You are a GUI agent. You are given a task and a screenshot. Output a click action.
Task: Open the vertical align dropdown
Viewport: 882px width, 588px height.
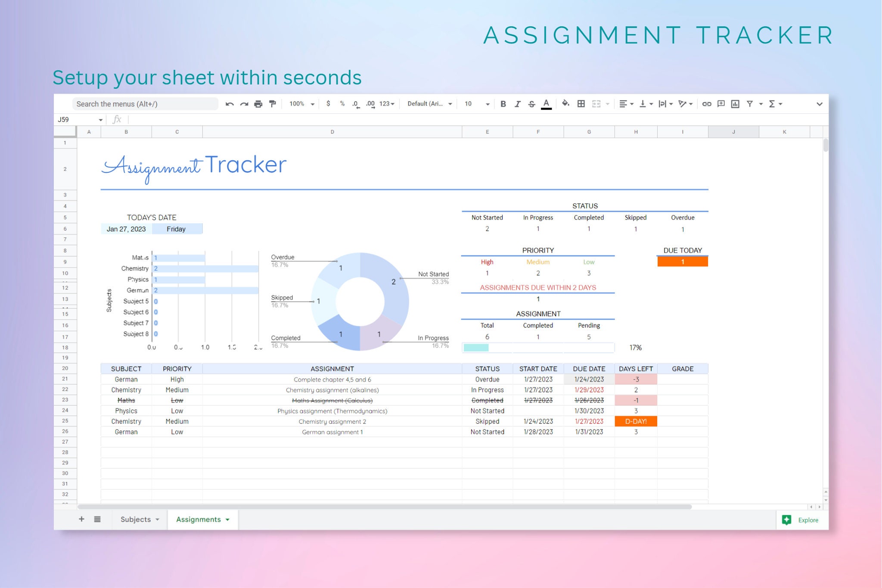646,104
